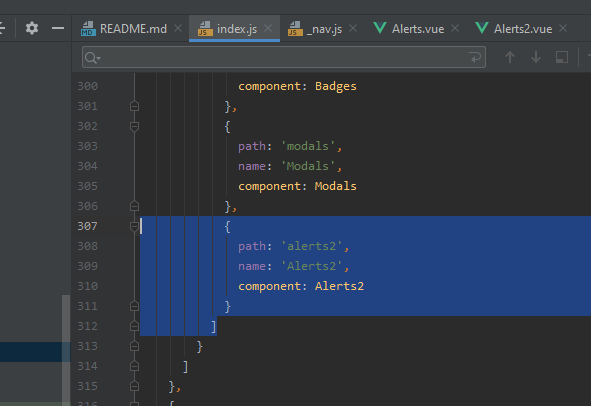
Task: Click line number 307 in gutter
Action: [x=87, y=226]
